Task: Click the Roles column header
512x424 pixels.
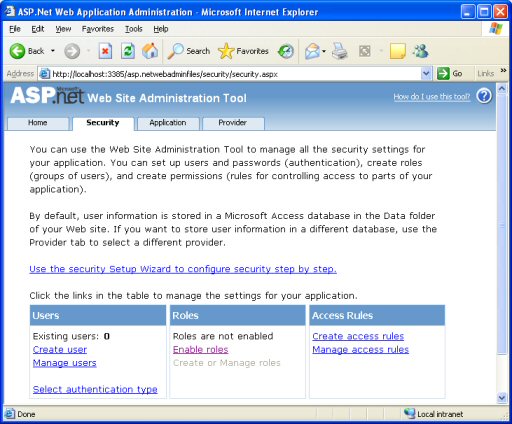Action: click(x=237, y=315)
